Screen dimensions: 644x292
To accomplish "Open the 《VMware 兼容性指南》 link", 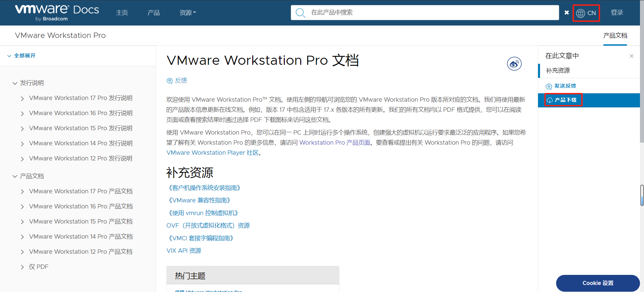I will point(200,200).
